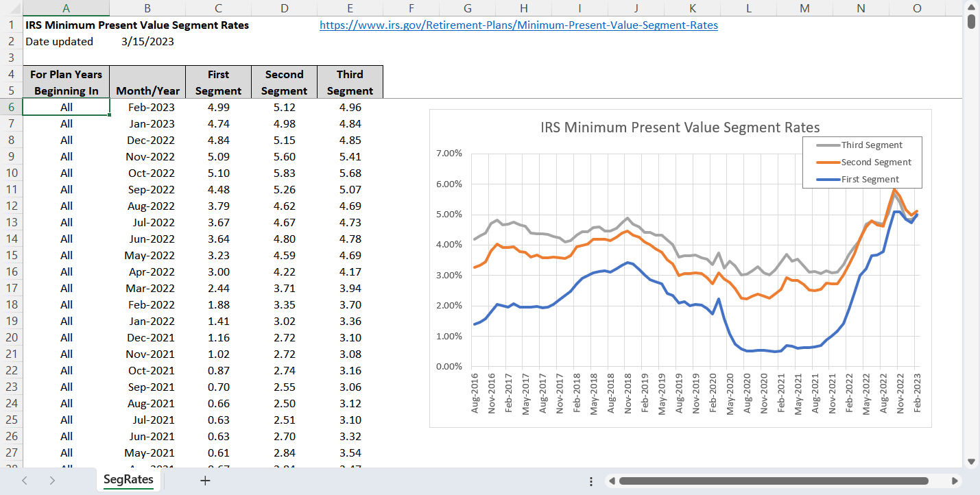The image size is (980, 495).
Task: Select the Jan-2022 month cell
Action: (x=147, y=322)
